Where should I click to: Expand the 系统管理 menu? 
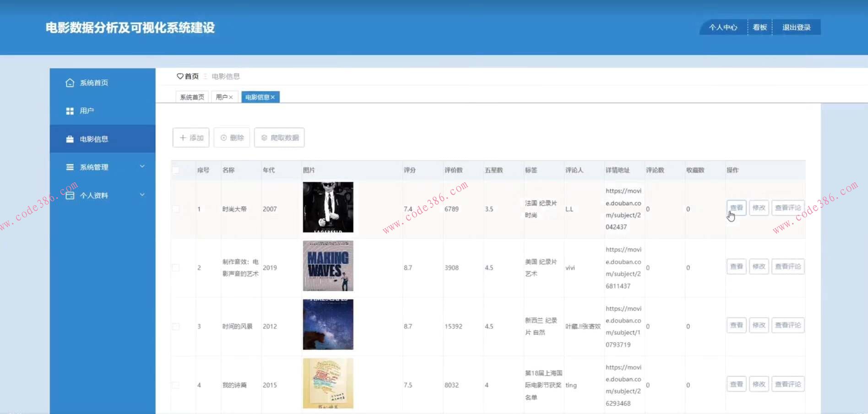click(x=142, y=167)
